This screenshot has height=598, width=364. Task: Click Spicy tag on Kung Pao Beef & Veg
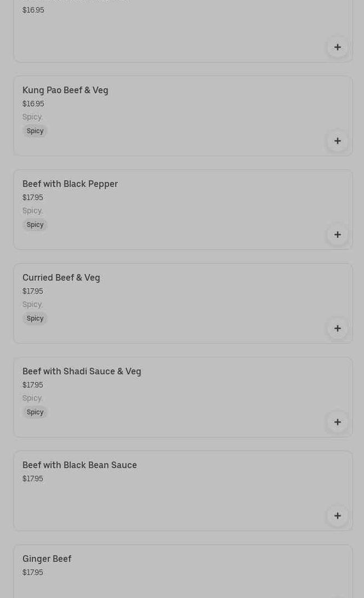pos(35,131)
